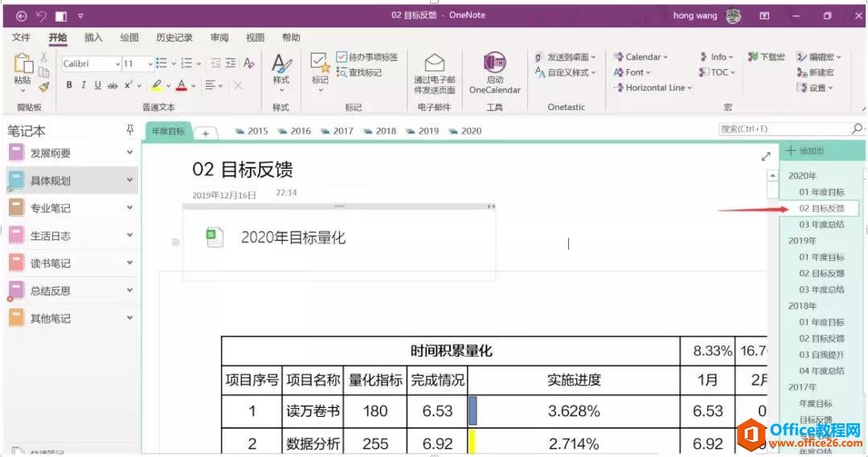Open the font size 11 dropdown

coord(150,64)
